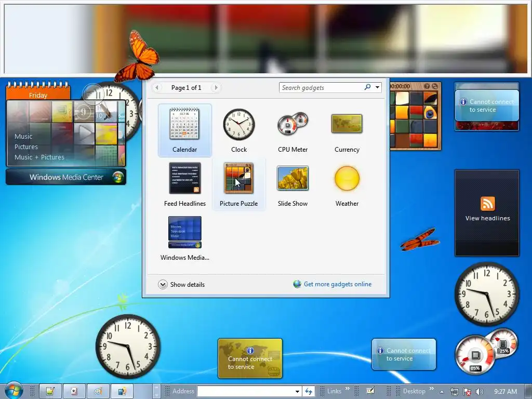Click the Picture Puzzle solve/shuffle icon
This screenshot has height=399, width=532.
point(434,86)
